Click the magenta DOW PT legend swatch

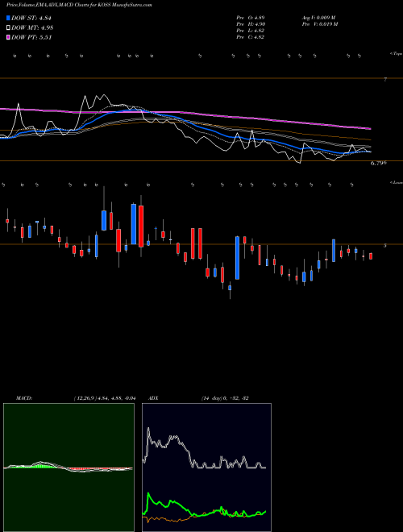pos(8,37)
